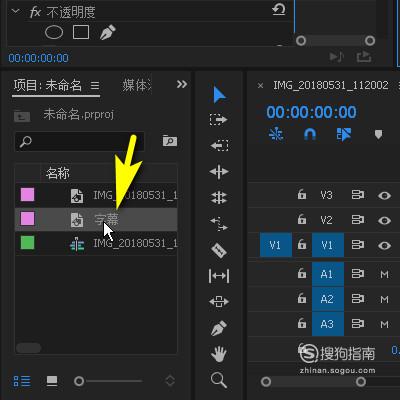Create 4-point polygon mask under opacity
This screenshot has width=400, height=400.
tap(81, 32)
